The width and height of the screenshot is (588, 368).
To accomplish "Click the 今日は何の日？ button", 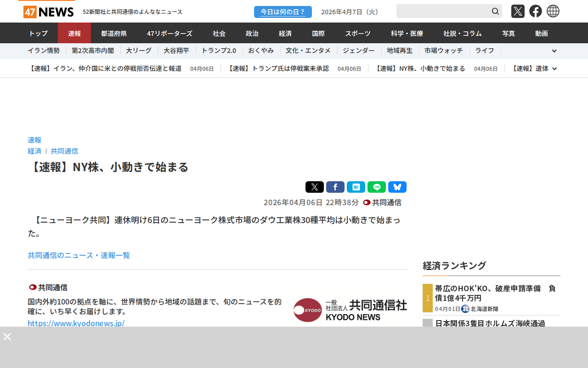I will point(283,12).
